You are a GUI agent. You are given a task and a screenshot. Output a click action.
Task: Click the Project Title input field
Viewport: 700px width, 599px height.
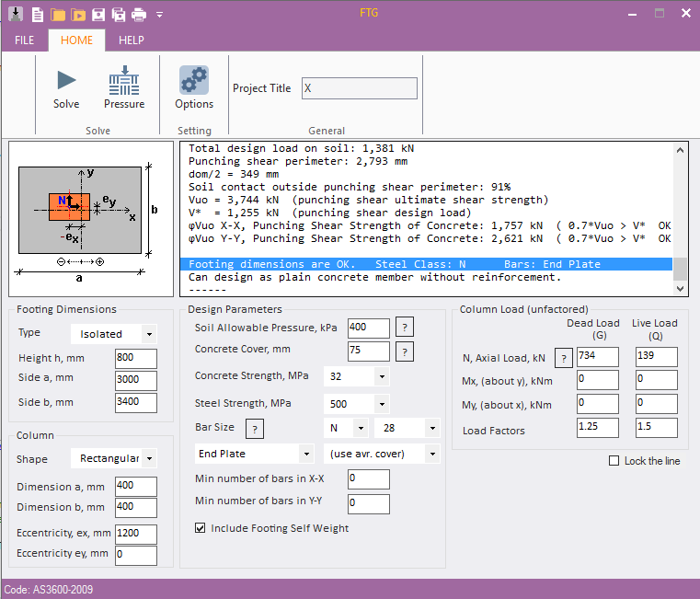pyautogui.click(x=359, y=88)
